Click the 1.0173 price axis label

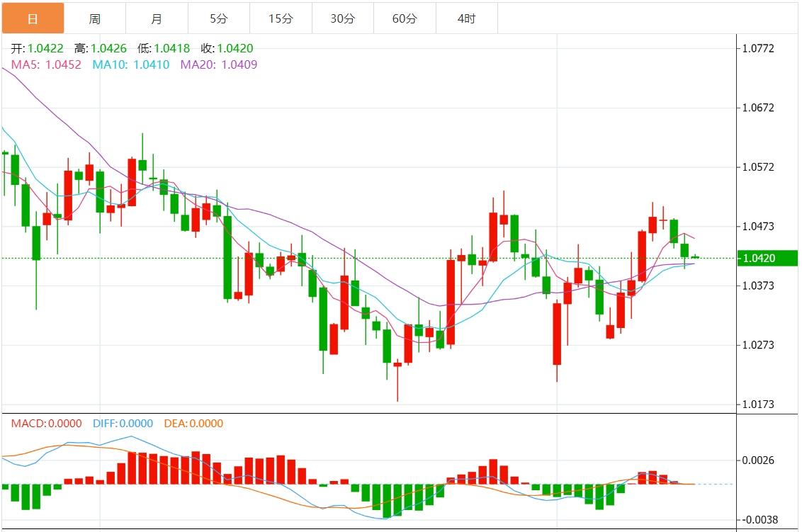[x=759, y=404]
